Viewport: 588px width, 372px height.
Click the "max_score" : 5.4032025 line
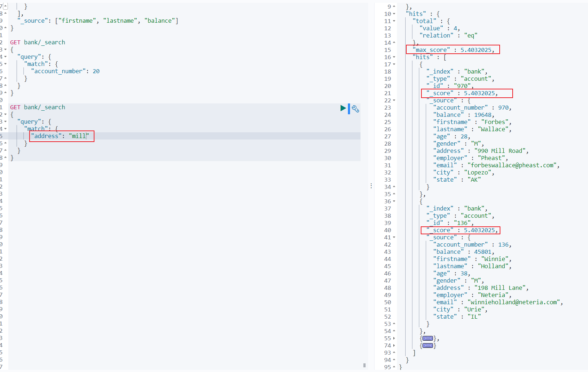(454, 50)
